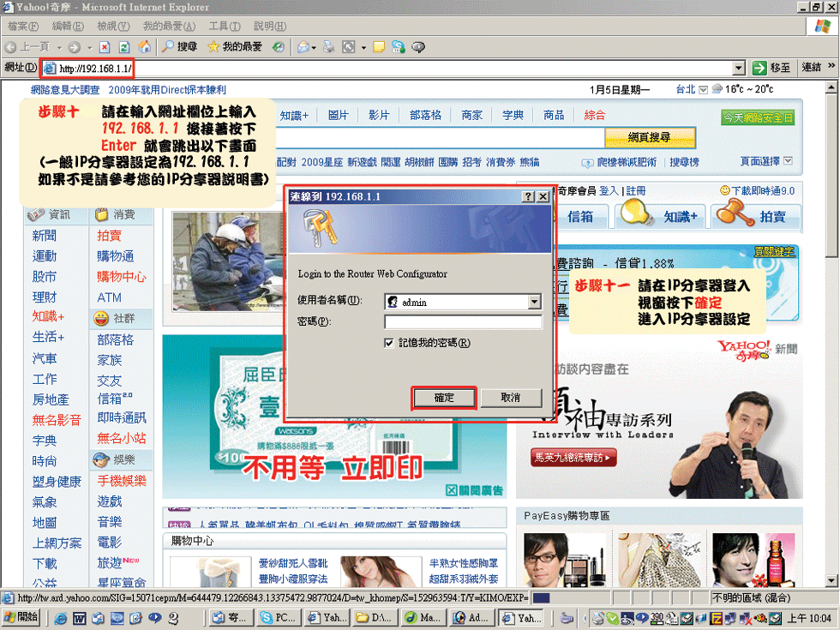Click 取消 Cancel button in login dialog

511,398
